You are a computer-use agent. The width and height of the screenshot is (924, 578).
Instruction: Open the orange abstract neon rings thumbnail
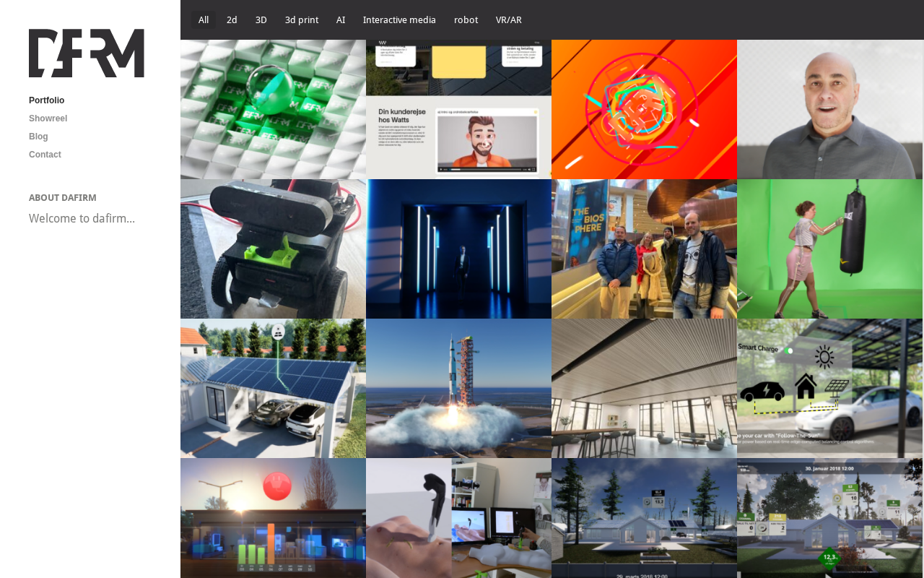pyautogui.click(x=644, y=109)
